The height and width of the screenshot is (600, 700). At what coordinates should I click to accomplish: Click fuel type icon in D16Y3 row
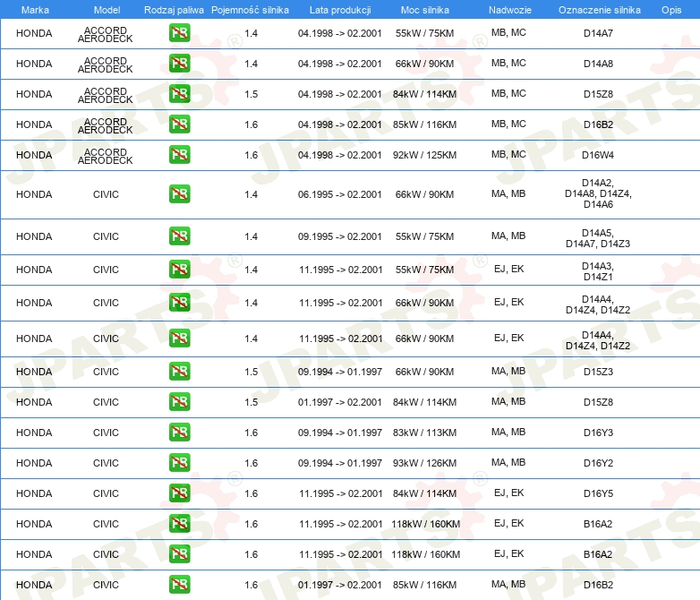(179, 432)
